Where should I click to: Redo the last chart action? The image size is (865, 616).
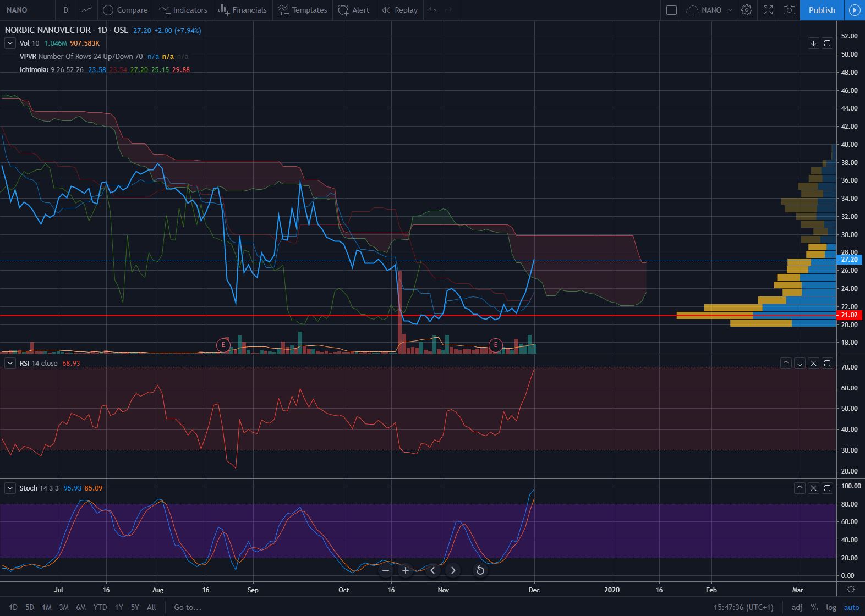tap(448, 10)
